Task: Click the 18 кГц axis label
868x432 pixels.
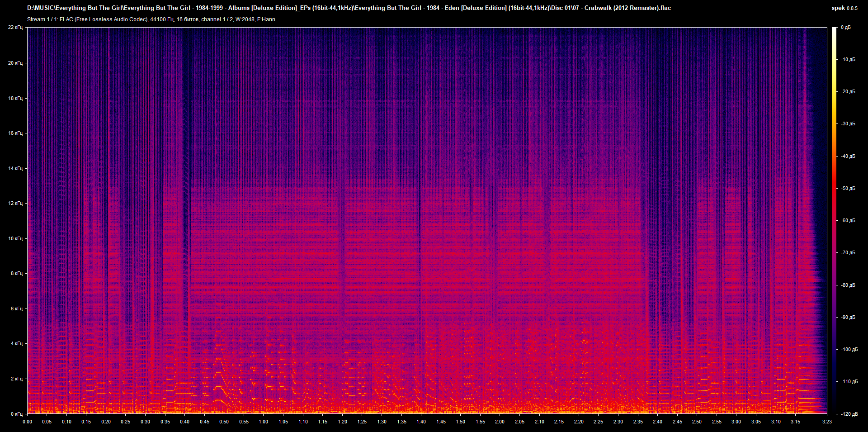Action: tap(15, 98)
